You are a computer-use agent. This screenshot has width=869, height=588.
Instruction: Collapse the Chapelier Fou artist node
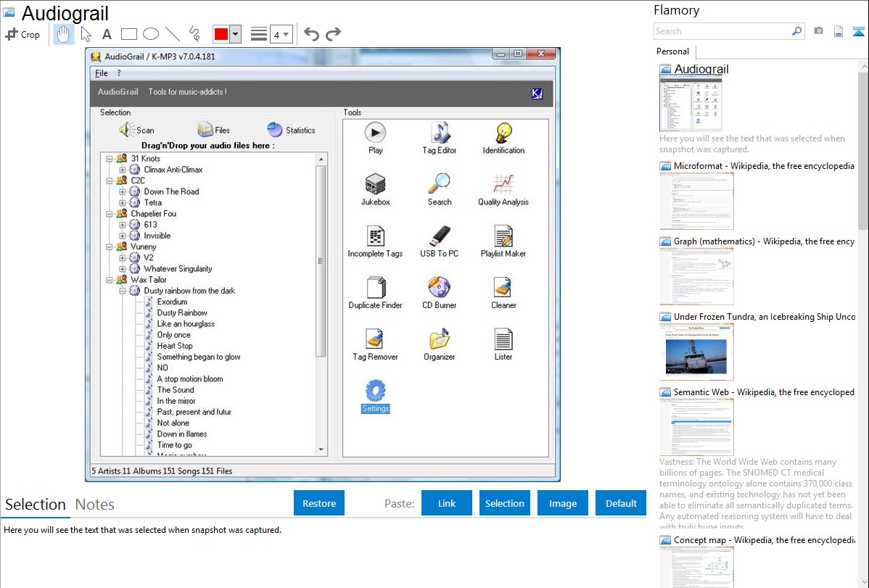pos(110,214)
